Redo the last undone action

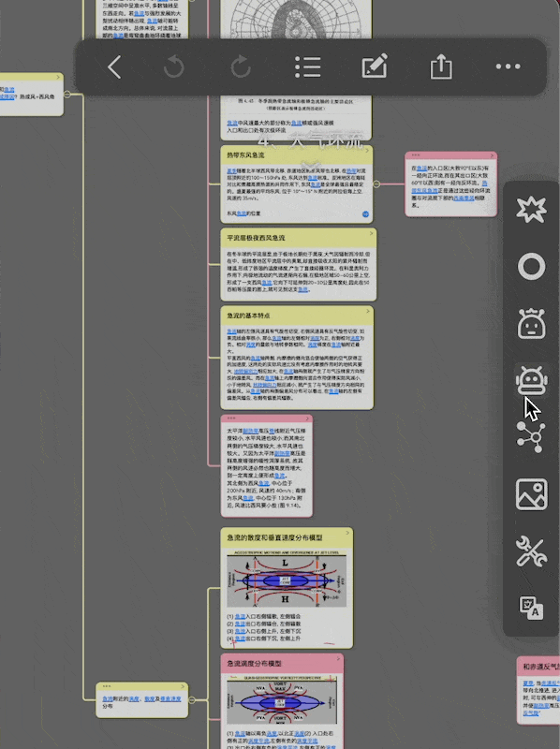[241, 66]
